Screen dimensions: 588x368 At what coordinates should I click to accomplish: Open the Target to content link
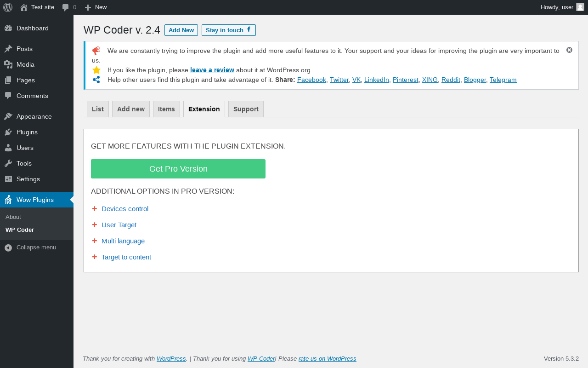pyautogui.click(x=126, y=257)
